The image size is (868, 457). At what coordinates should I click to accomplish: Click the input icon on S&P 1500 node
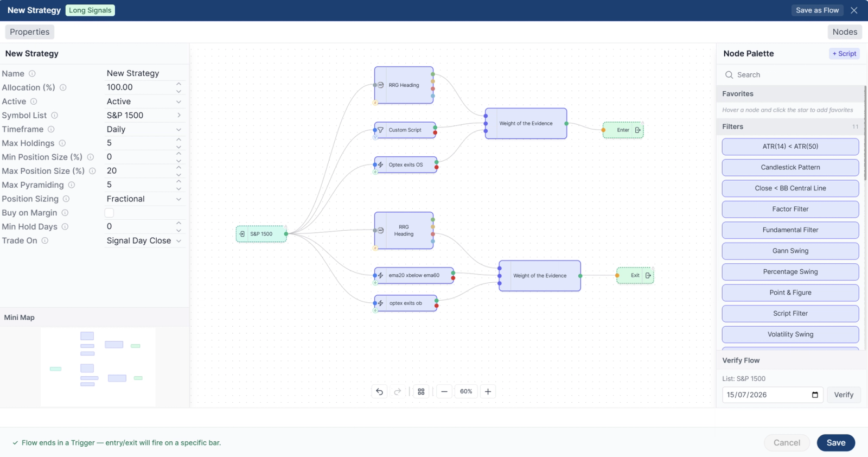tap(242, 234)
